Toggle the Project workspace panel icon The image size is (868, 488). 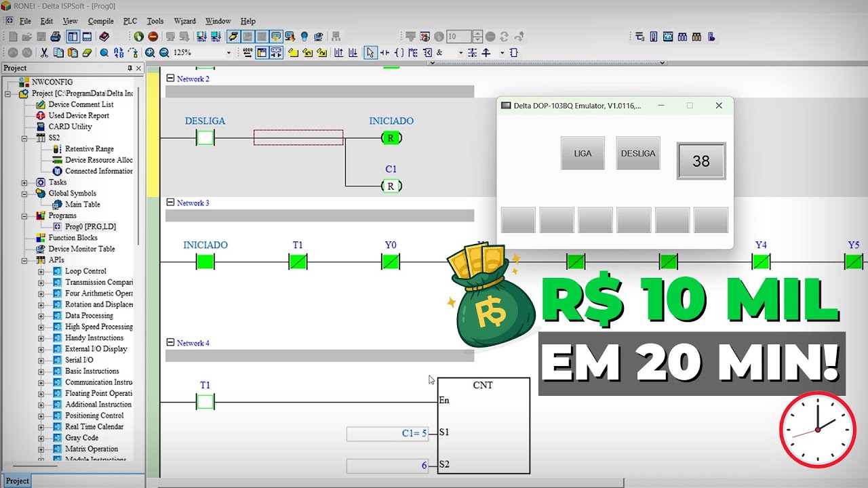(x=73, y=37)
